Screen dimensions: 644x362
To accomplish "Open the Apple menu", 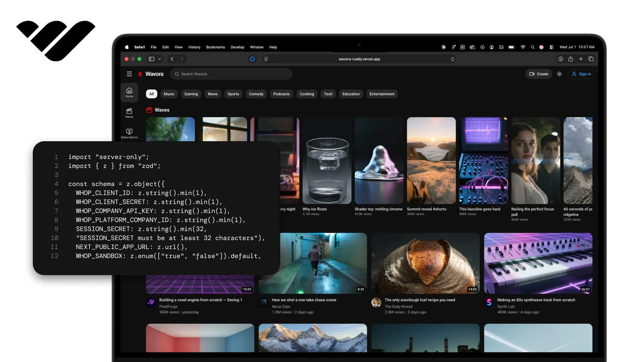I will click(x=127, y=47).
